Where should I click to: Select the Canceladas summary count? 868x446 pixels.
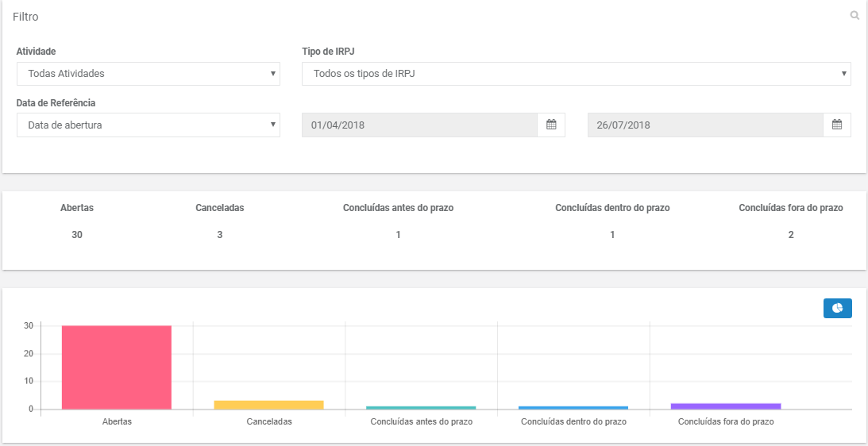220,235
